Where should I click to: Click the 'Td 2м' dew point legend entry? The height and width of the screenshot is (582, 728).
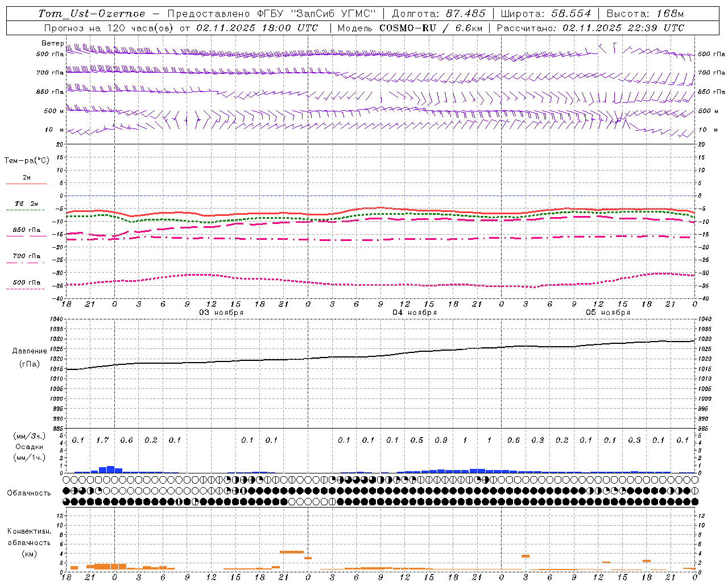pos(26,203)
